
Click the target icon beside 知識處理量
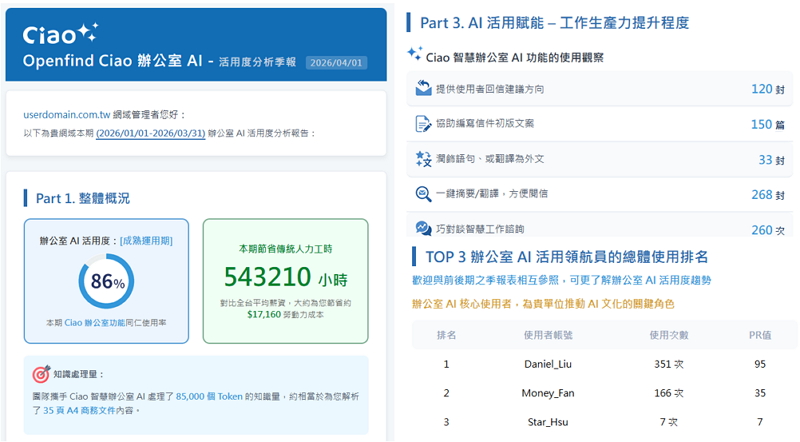(41, 374)
